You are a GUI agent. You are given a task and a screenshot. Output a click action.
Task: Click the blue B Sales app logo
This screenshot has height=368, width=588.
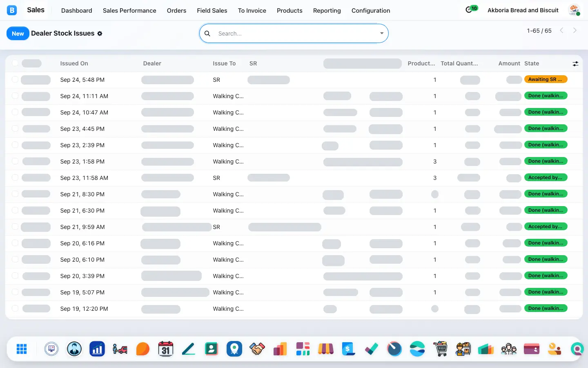[12, 10]
